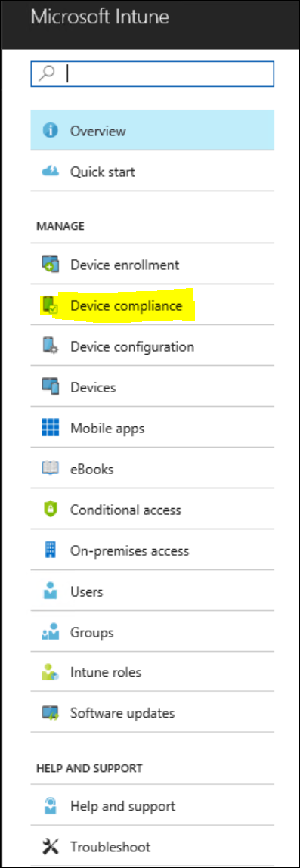Click the On-premises access building icon

click(51, 550)
